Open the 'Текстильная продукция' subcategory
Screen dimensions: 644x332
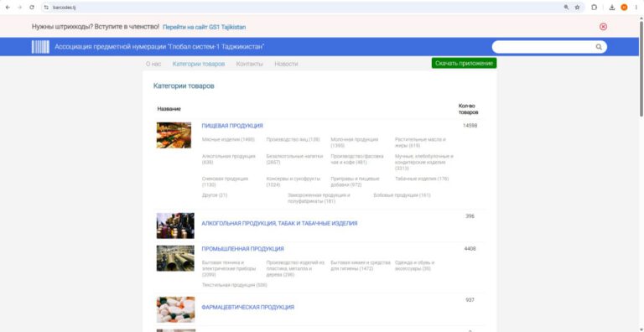pyautogui.click(x=235, y=285)
